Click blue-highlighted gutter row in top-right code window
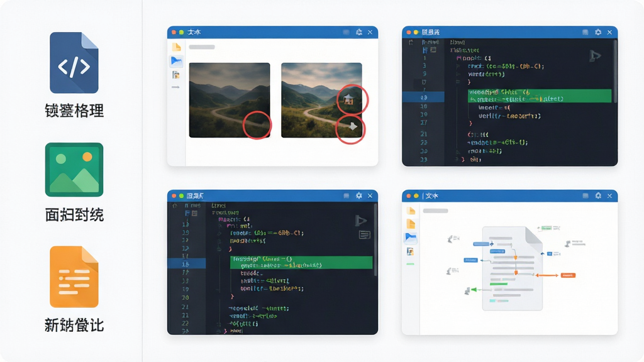The image size is (644, 362). pyautogui.click(x=423, y=97)
